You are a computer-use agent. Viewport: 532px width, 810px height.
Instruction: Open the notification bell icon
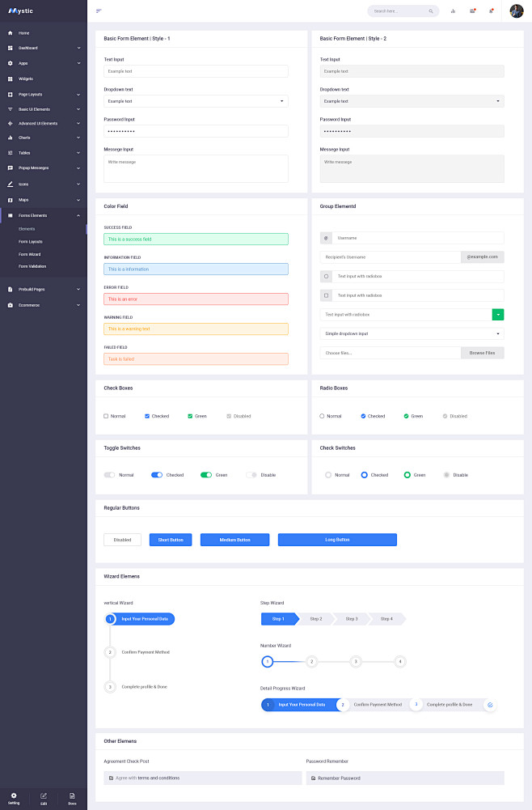pyautogui.click(x=491, y=11)
